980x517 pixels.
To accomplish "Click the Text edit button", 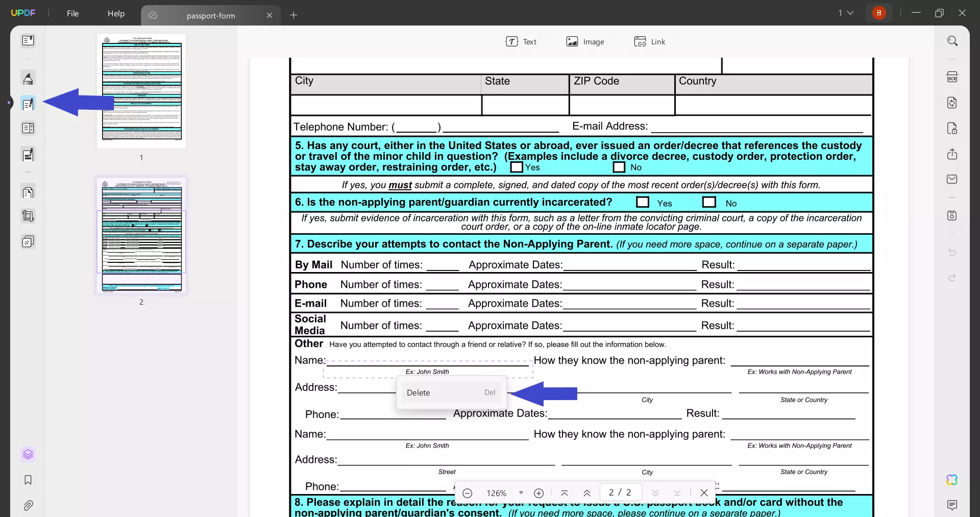I will click(521, 42).
